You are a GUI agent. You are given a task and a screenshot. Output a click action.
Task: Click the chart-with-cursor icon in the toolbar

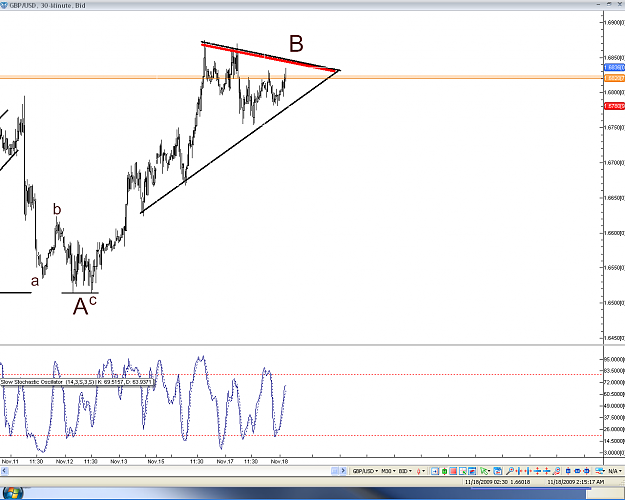(462, 471)
